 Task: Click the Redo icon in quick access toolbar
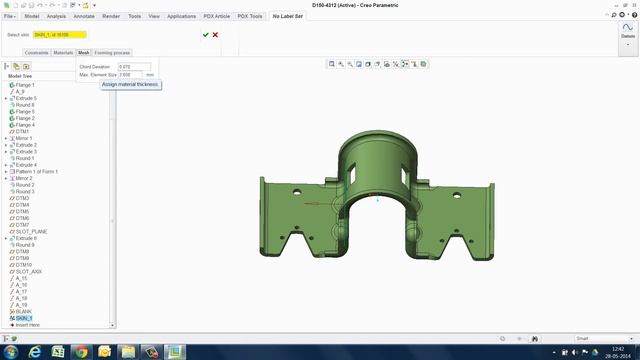[52, 5]
